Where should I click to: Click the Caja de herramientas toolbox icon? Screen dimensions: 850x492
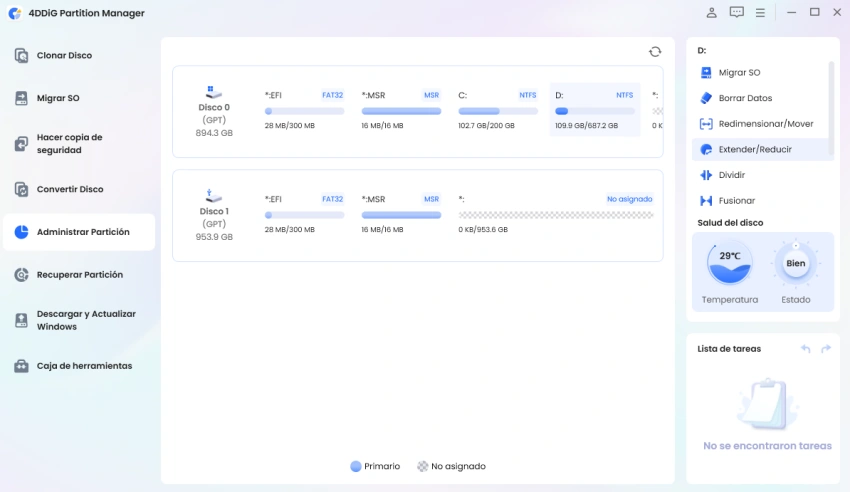pos(21,366)
